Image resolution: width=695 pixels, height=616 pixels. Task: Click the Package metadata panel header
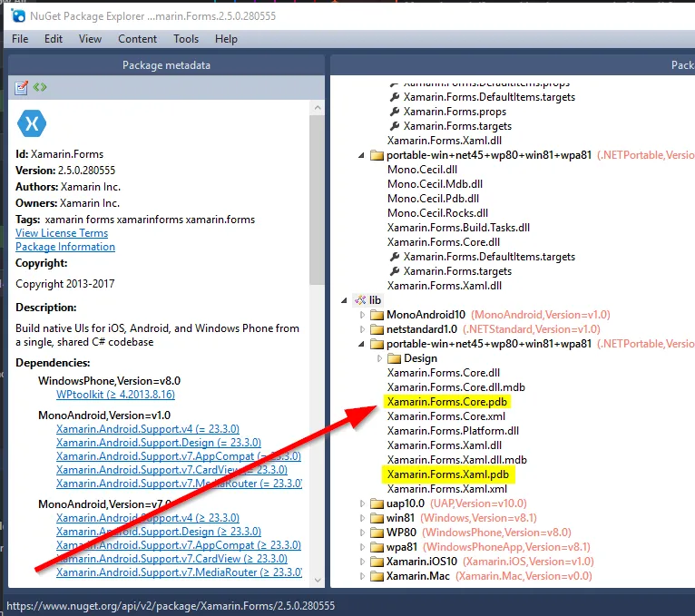166,65
